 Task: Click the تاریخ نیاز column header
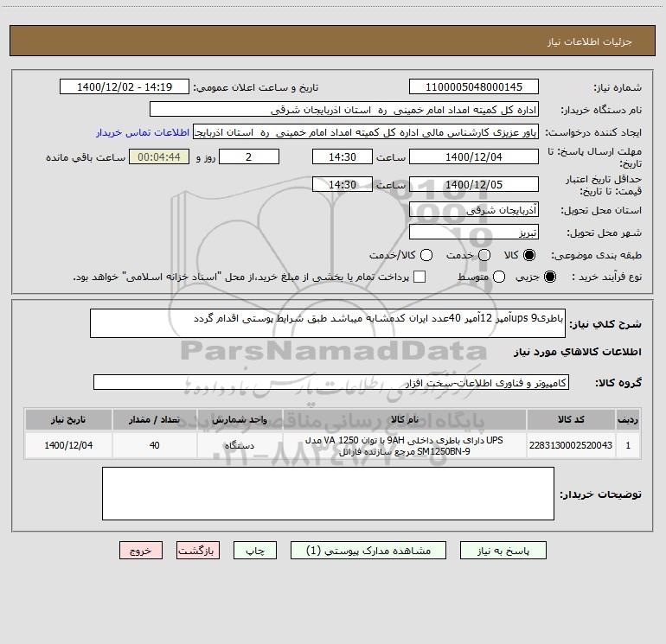68,419
